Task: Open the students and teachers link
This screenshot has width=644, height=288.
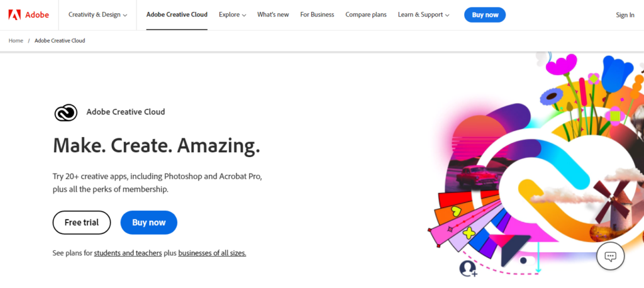Action: click(x=128, y=253)
